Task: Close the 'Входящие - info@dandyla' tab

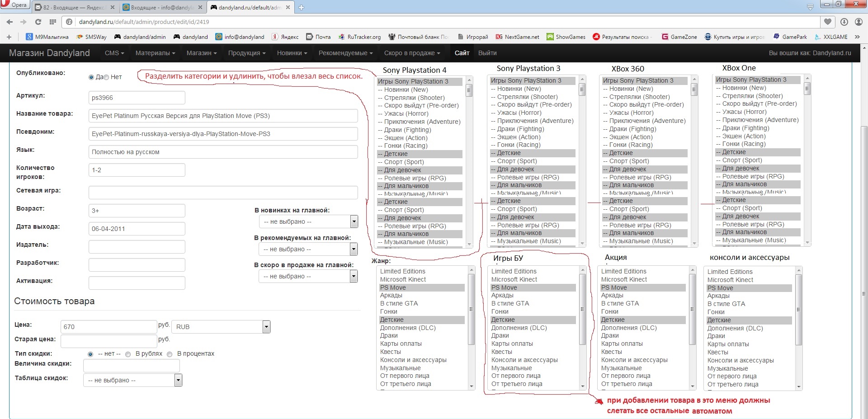Action: point(200,7)
